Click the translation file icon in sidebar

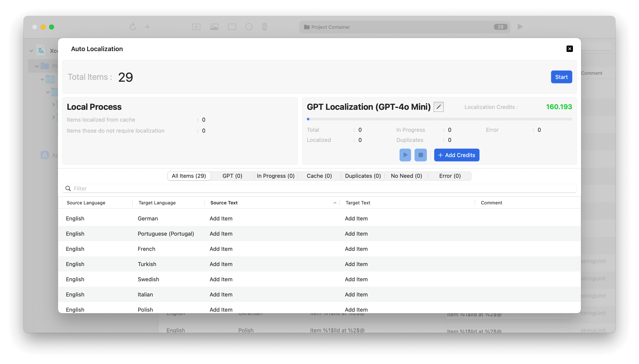[x=41, y=51]
